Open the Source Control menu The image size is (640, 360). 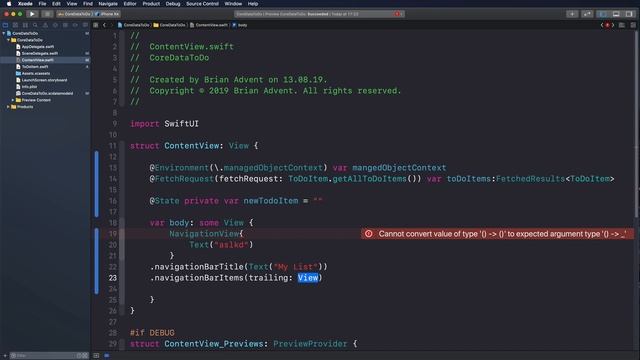coord(202,4)
